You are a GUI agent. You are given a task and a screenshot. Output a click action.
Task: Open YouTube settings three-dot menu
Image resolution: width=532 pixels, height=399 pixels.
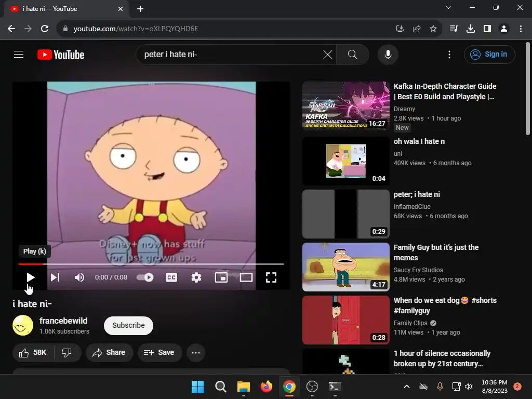click(x=449, y=54)
